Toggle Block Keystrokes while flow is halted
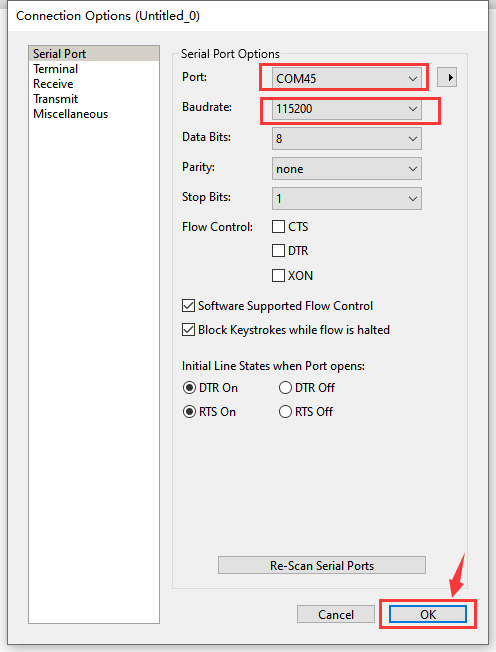 click(188, 330)
